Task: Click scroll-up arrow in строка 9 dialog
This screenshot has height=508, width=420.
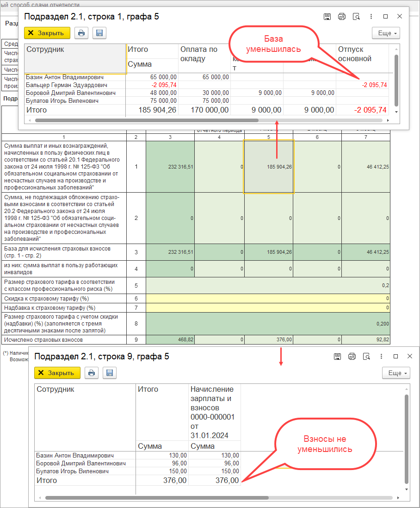Action: point(407,389)
